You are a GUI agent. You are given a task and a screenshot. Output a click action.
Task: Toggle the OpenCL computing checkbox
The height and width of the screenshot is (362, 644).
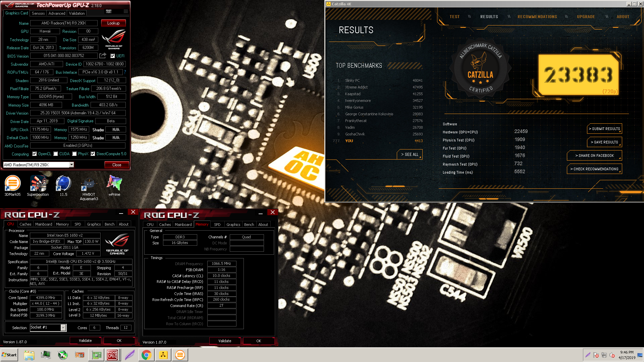click(x=34, y=154)
